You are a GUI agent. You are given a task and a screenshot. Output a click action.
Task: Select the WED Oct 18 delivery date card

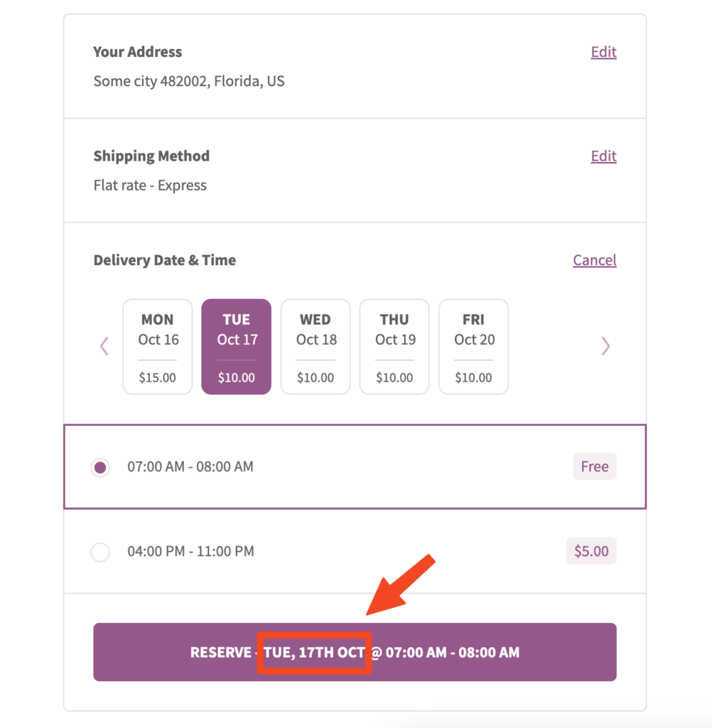coord(315,346)
